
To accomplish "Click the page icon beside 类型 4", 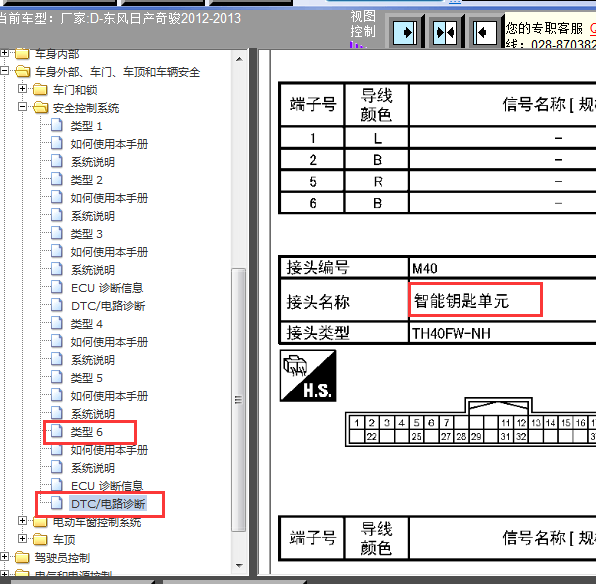I will 57,323.
